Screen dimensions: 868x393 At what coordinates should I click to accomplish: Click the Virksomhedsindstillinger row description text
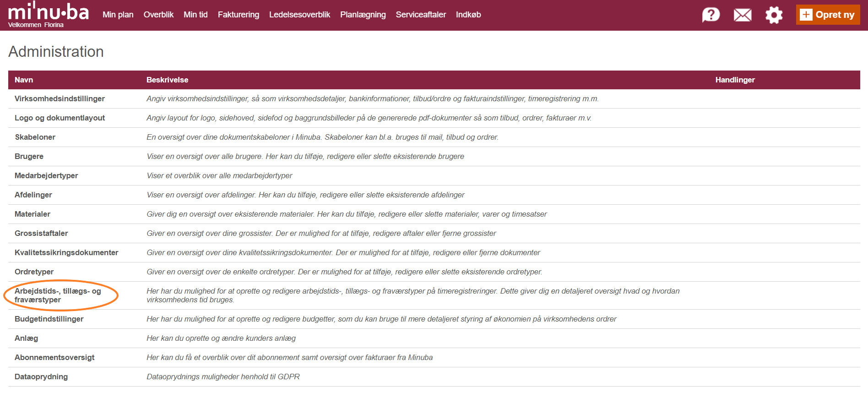(373, 98)
